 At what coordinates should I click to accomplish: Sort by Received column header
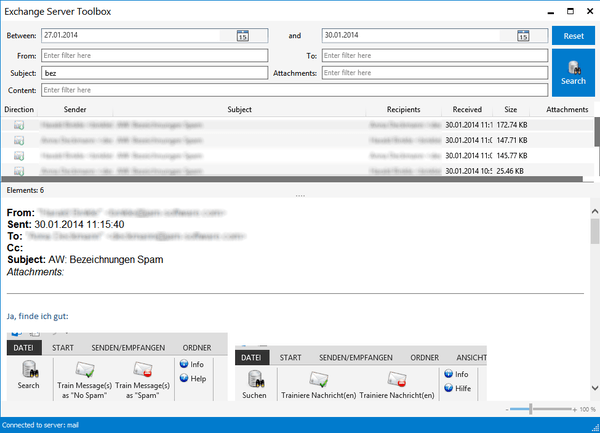click(x=467, y=109)
